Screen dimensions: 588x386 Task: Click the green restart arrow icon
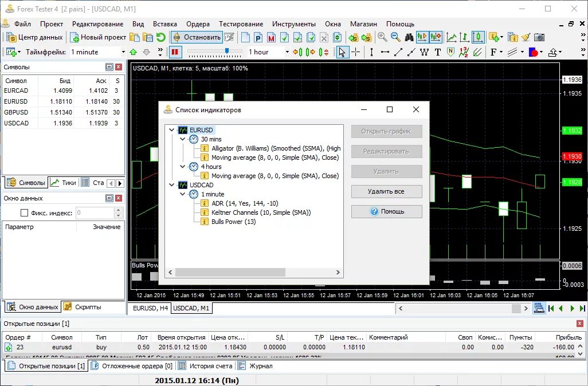click(x=161, y=37)
